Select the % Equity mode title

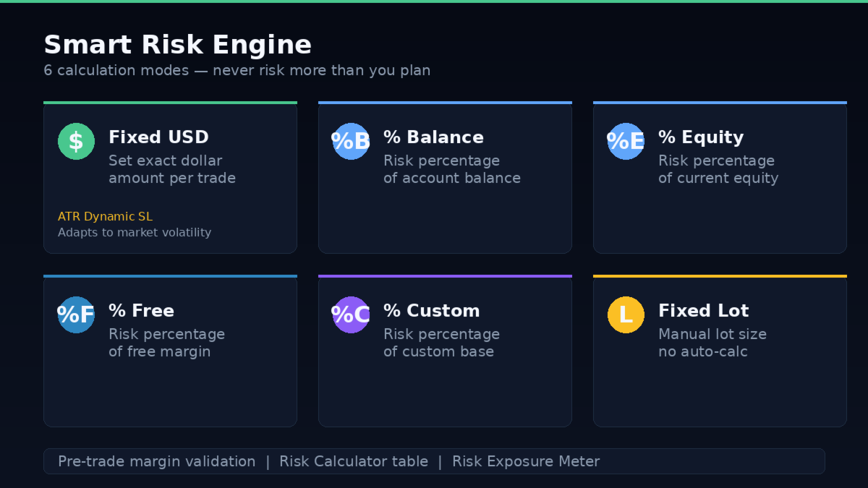coord(700,137)
